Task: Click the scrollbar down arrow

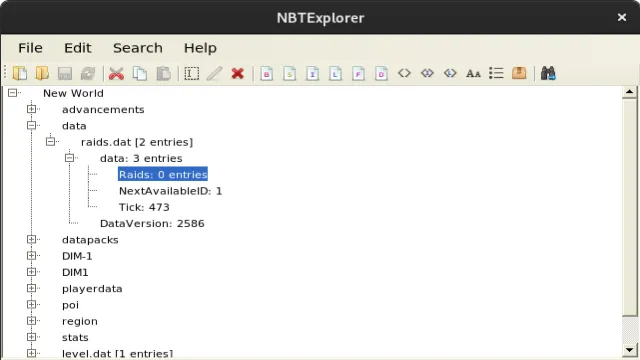Action: [629, 350]
